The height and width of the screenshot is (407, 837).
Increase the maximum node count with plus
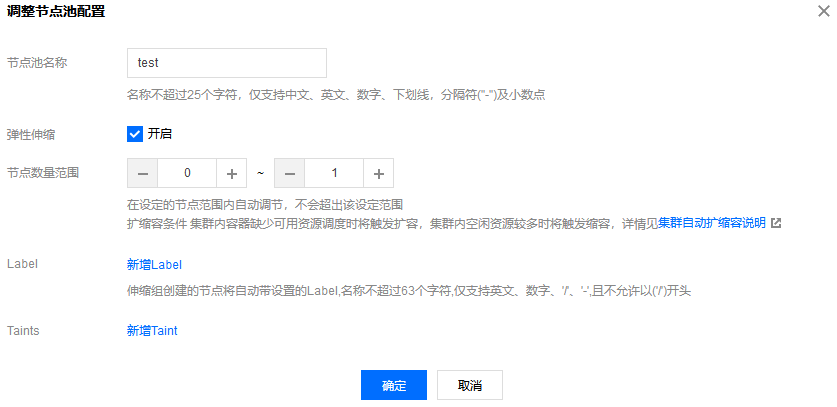pos(378,173)
